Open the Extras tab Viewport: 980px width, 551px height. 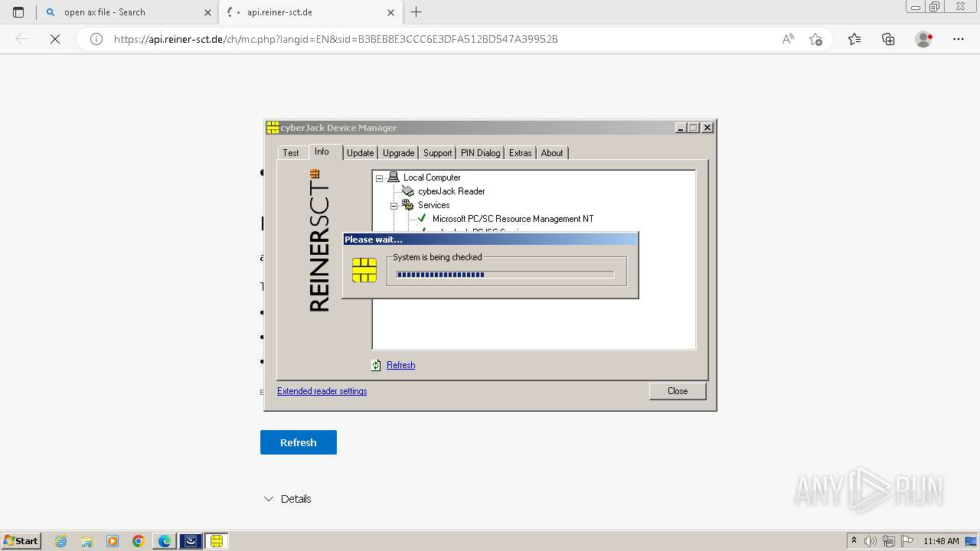pyautogui.click(x=521, y=153)
